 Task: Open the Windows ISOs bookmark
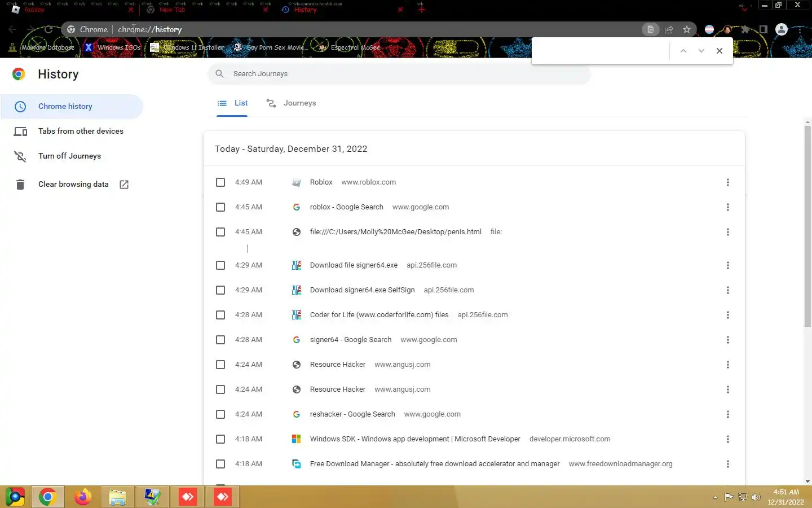pyautogui.click(x=113, y=47)
